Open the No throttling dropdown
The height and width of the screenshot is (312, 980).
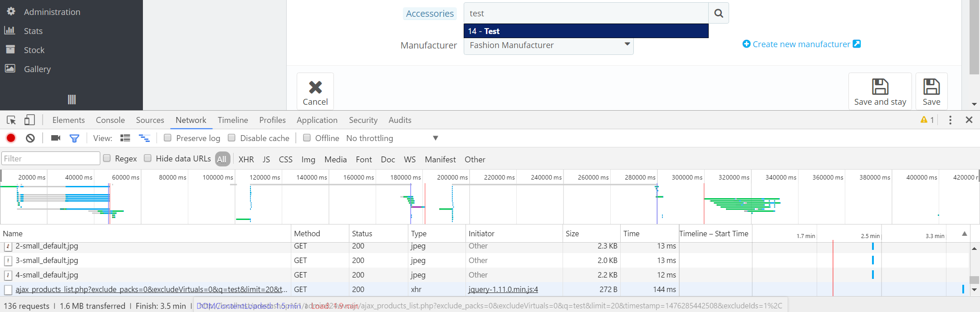pos(392,138)
